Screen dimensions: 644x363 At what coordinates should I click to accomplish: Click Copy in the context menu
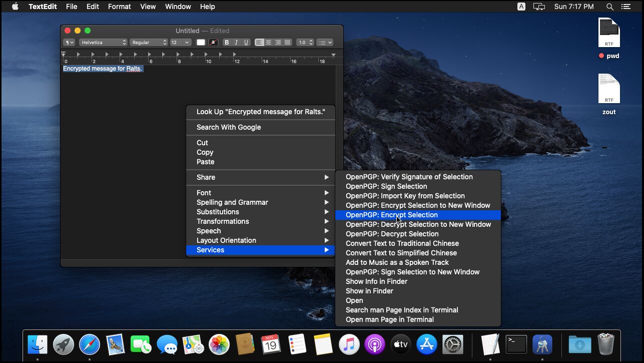point(205,152)
